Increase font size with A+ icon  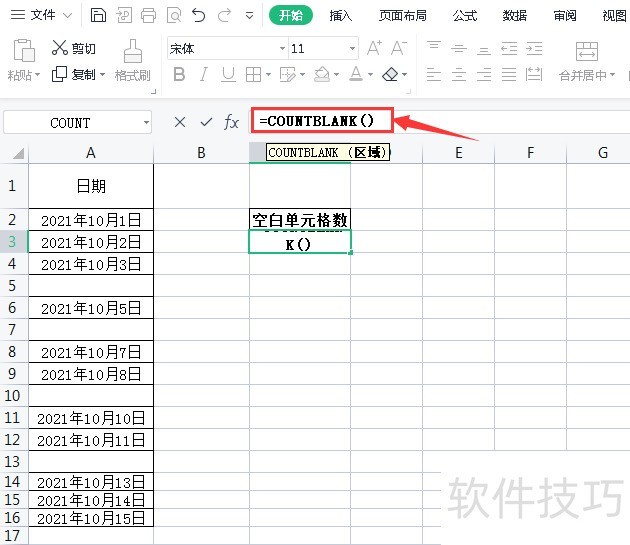[x=375, y=48]
